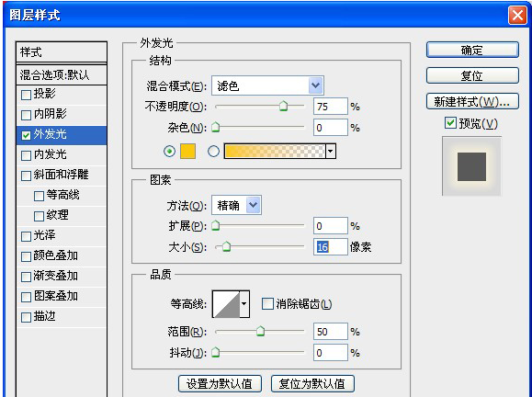Check the 消除锯齿(L) anti-alias option
The height and width of the screenshot is (397, 532).
(x=267, y=303)
